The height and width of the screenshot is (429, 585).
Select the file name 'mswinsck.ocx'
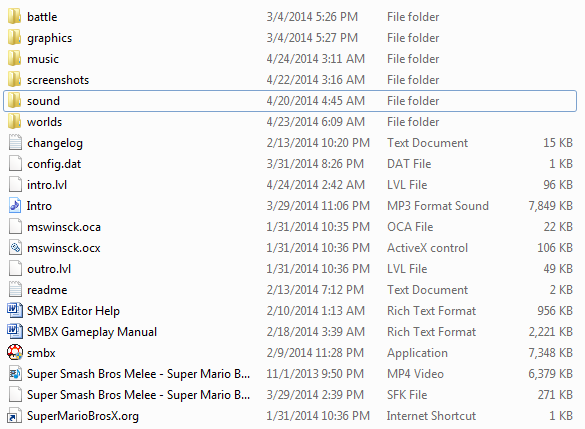(64, 248)
